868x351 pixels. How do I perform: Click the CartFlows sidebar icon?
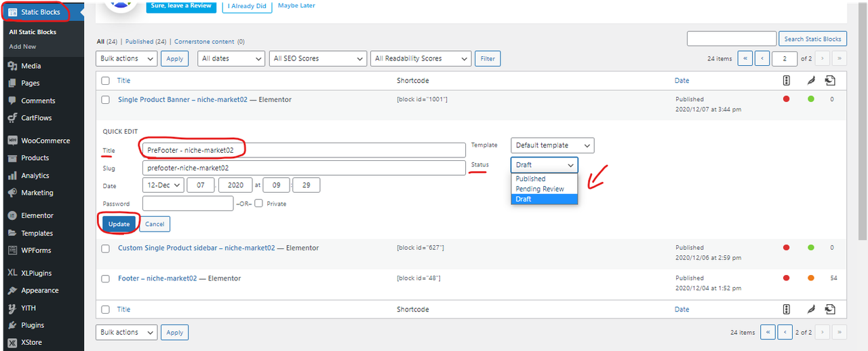tap(12, 117)
